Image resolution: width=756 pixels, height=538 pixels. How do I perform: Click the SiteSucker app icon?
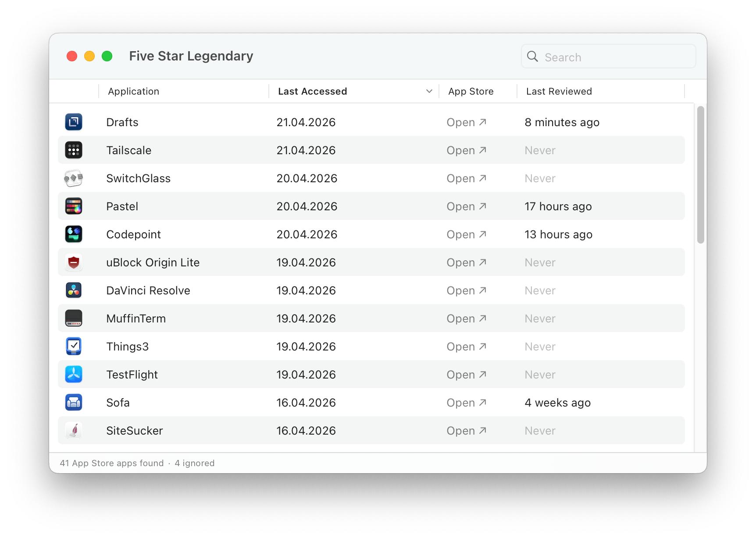click(x=74, y=430)
